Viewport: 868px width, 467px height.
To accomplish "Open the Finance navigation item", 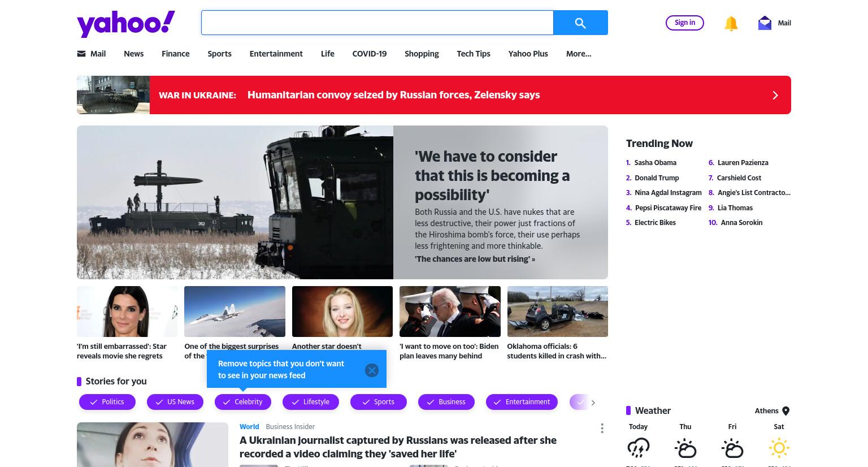I will 175,54.
